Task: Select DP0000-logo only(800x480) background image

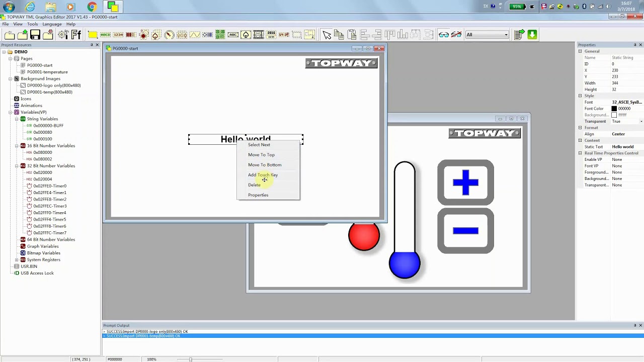Action: [x=54, y=85]
